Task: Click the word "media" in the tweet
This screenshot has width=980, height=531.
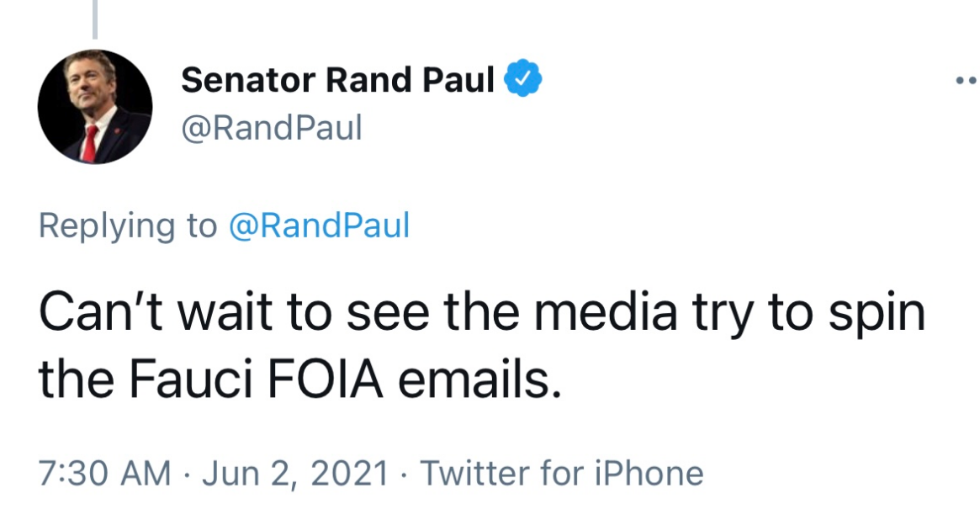Action: [x=606, y=311]
